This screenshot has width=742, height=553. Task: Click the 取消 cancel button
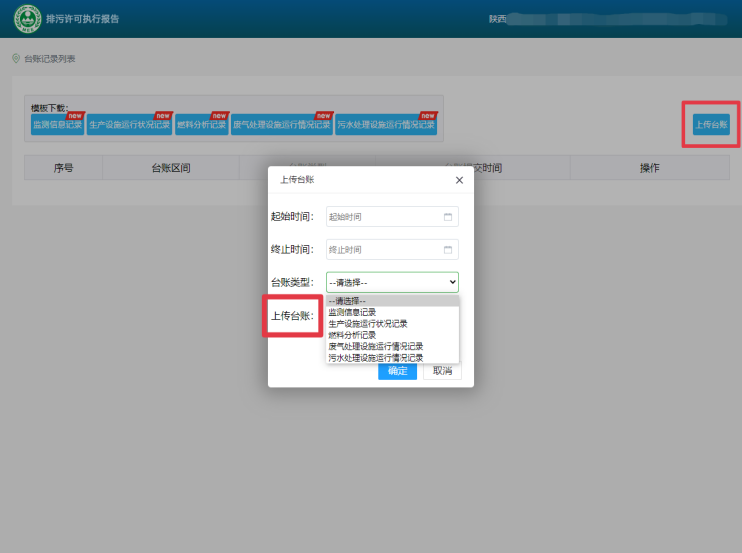pyautogui.click(x=441, y=371)
